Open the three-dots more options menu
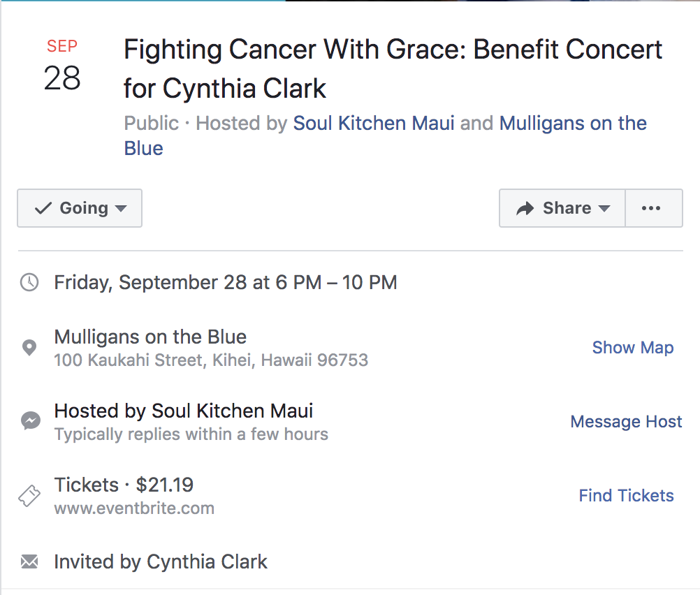Viewport: 700px width, 595px height. (651, 208)
